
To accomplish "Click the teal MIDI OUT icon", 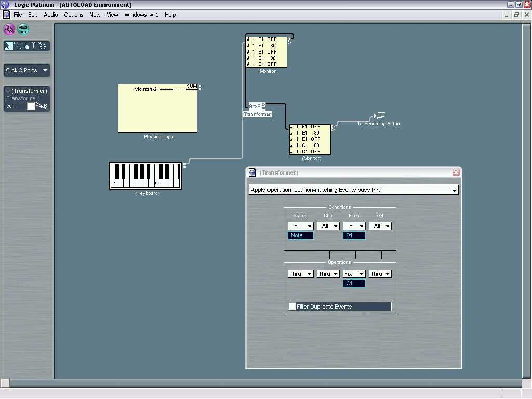I will pyautogui.click(x=23, y=30).
